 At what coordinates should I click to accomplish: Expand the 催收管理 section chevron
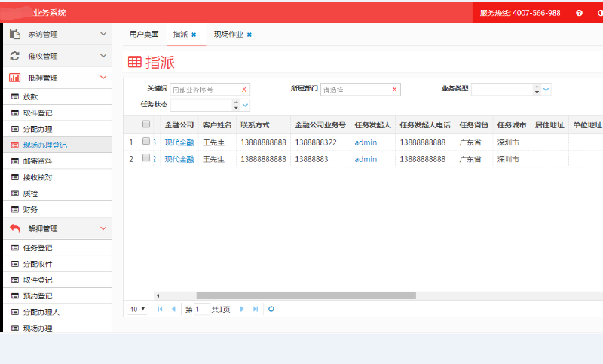pos(103,55)
